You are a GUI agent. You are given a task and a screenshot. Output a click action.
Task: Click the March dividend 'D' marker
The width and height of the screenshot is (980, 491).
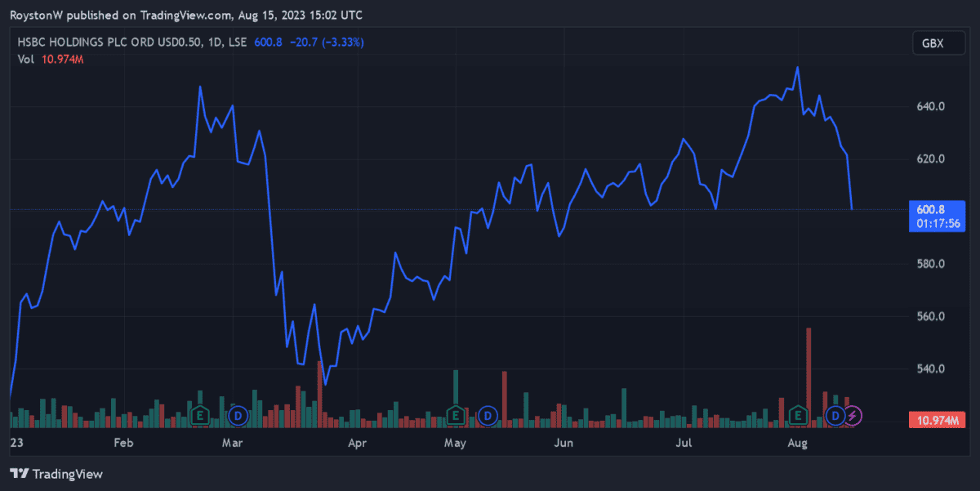pyautogui.click(x=238, y=416)
